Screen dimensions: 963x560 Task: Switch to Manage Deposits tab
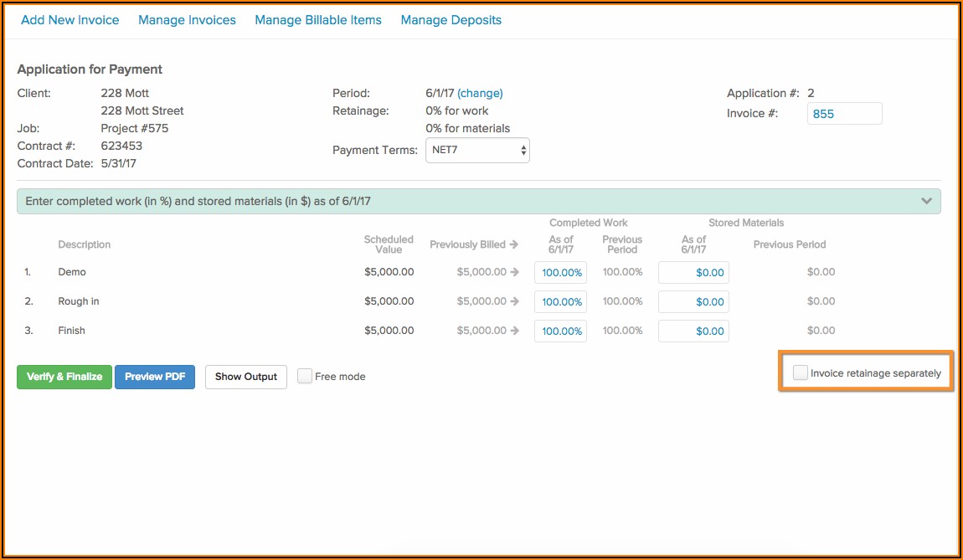[x=451, y=20]
